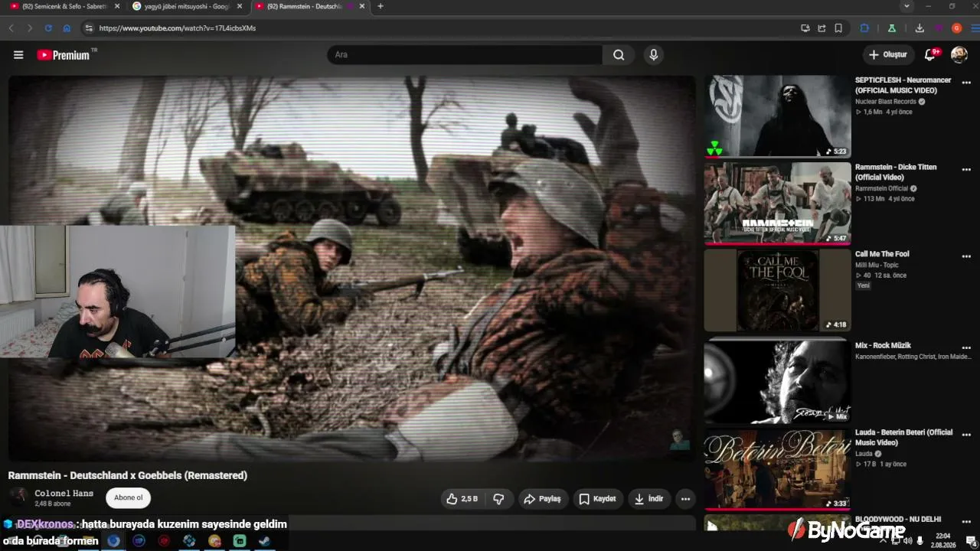
Task: Open Nuclear Blast Records channel link
Action: pos(886,102)
